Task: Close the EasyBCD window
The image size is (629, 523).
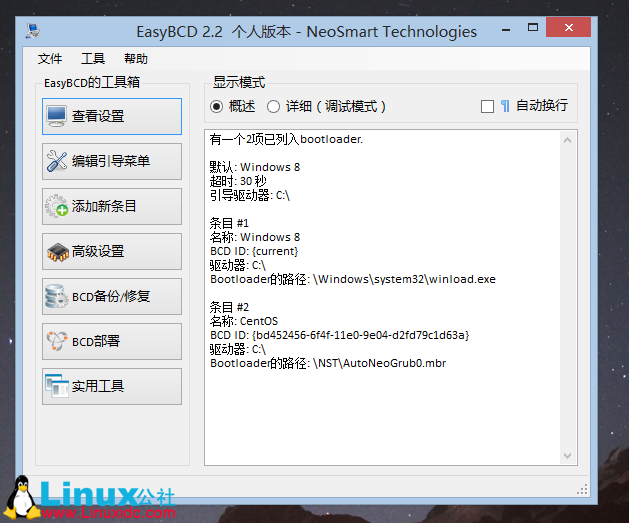Action: [568, 27]
